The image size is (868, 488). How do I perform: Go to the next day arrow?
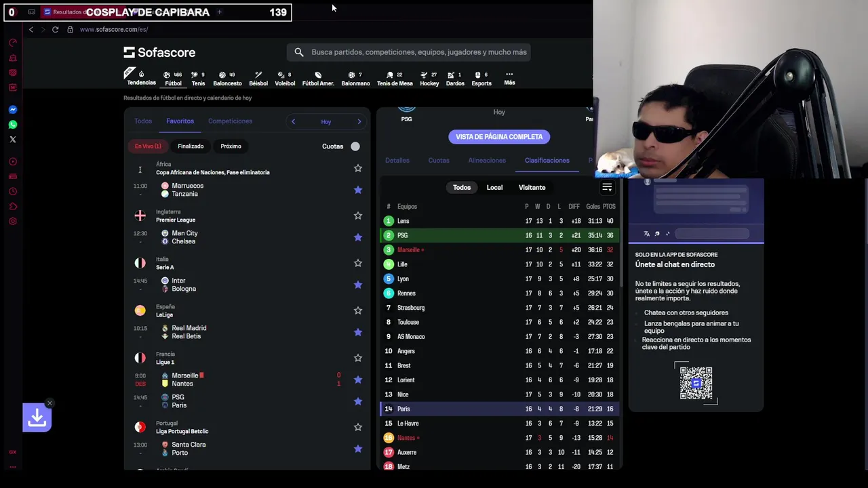(x=359, y=121)
